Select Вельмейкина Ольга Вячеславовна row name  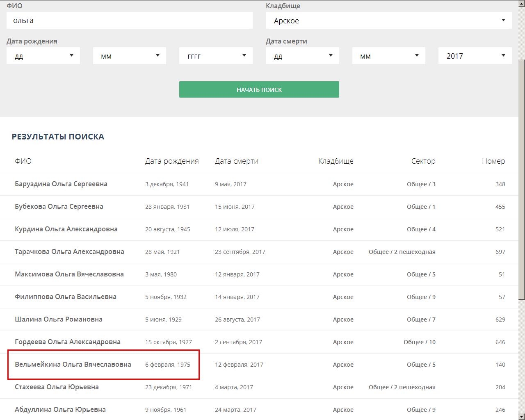pyautogui.click(x=73, y=365)
